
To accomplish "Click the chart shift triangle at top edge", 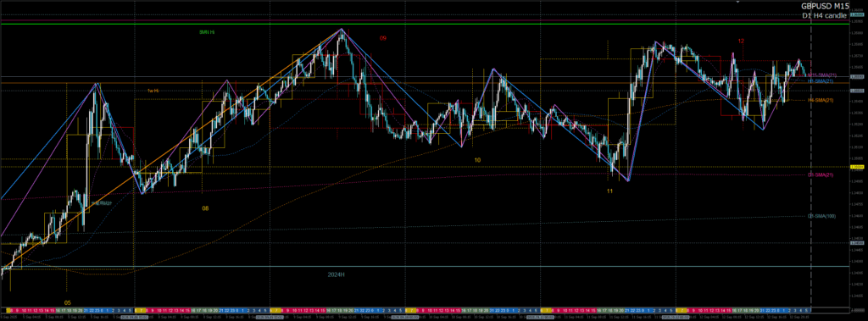I will click(x=738, y=3).
